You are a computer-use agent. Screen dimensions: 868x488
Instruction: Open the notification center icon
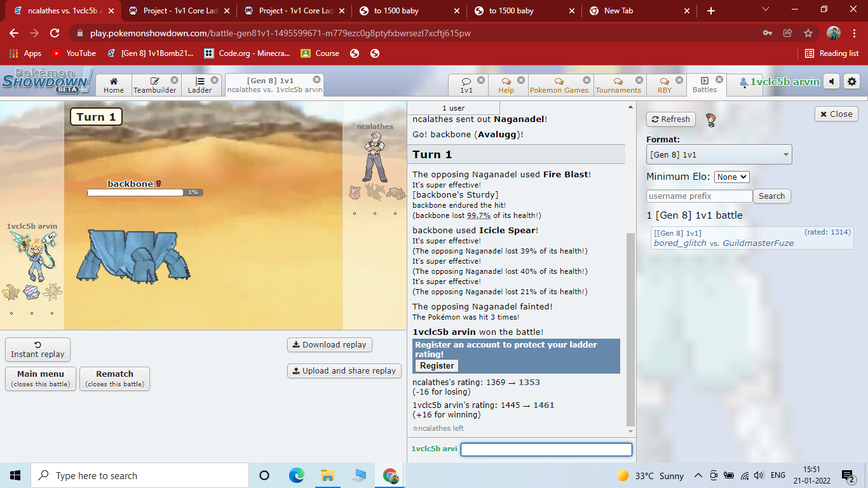(x=848, y=475)
